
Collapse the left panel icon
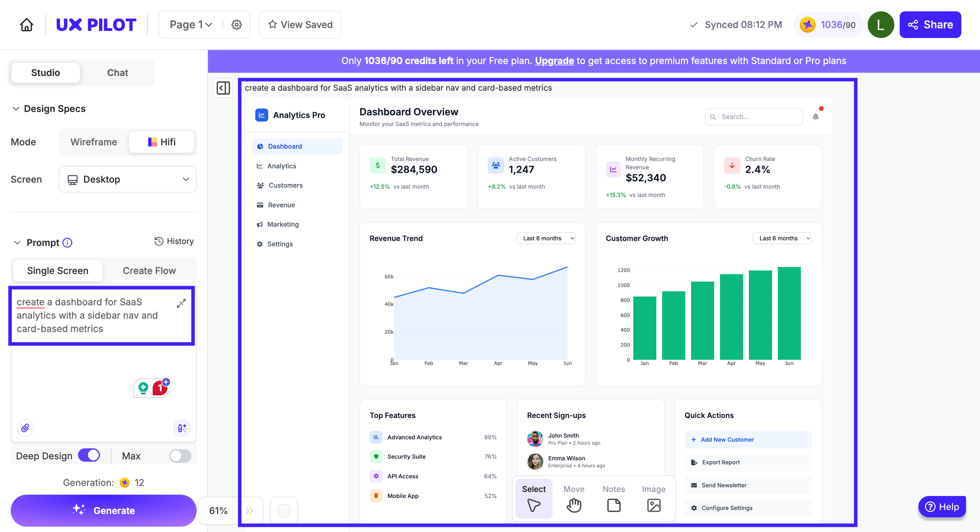223,88
